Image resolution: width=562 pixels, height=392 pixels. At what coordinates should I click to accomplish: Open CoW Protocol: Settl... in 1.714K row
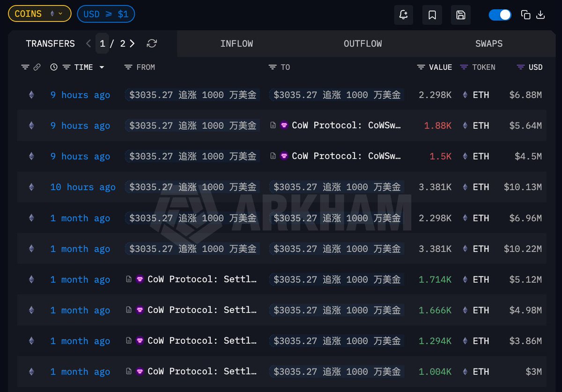click(202, 280)
